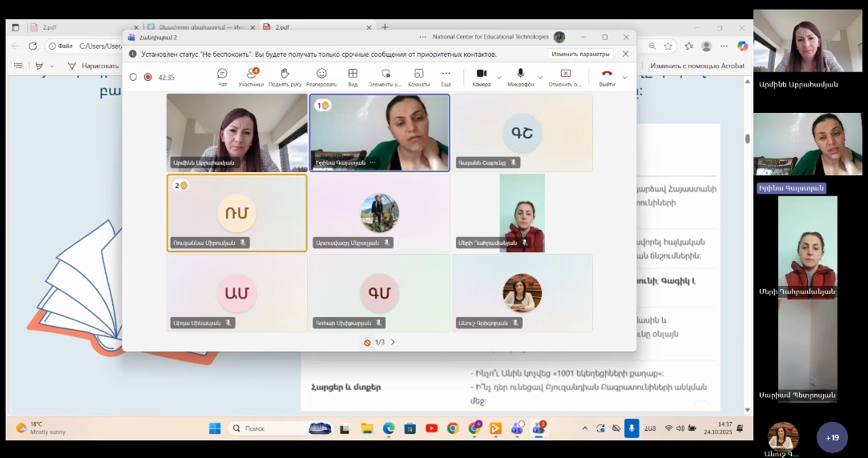Click the Изменить параметры button
The width and height of the screenshot is (868, 458).
tap(580, 54)
